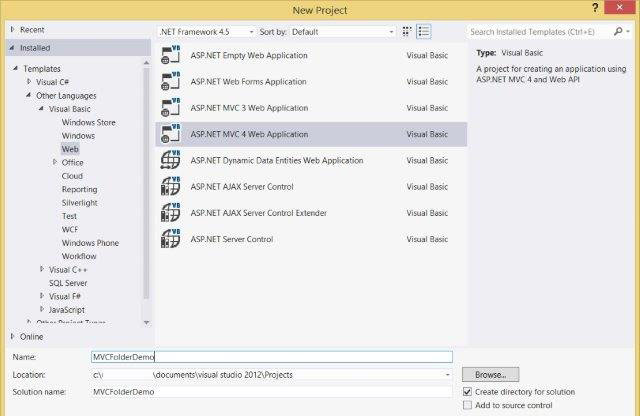Select ASP.NET Web Forms Application row text
The width and height of the screenshot is (640, 416).
click(x=248, y=81)
